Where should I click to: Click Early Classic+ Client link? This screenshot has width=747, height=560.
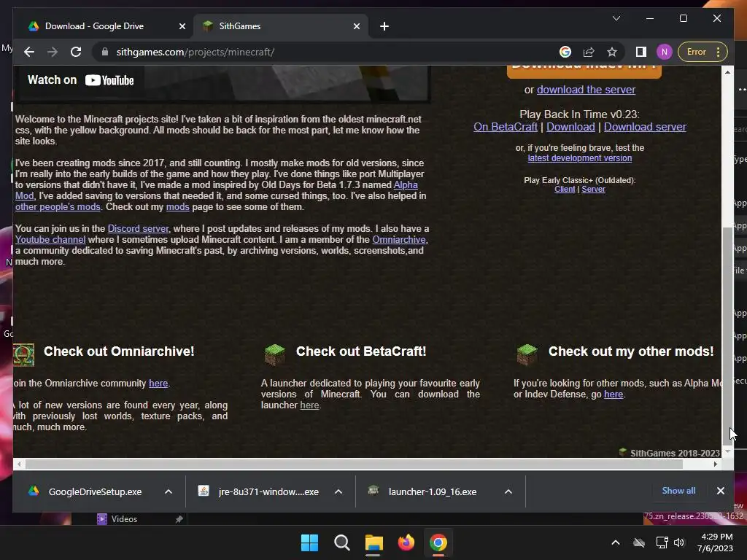565,189
